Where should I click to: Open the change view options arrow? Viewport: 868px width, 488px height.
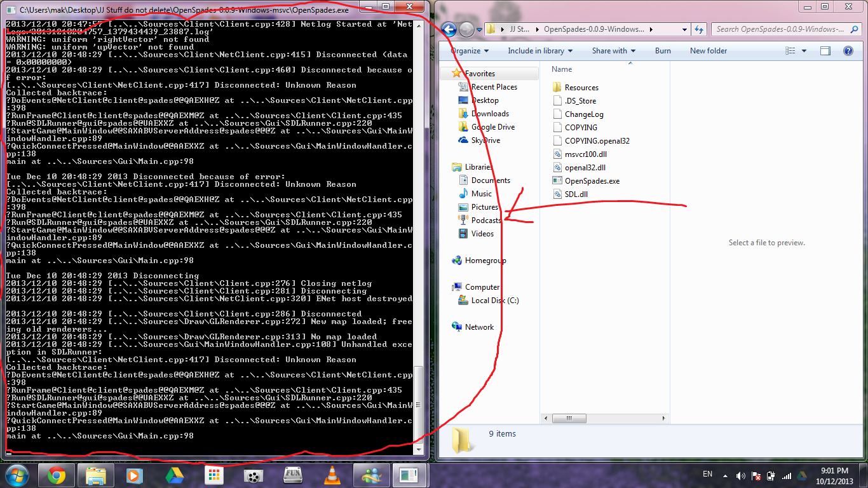pos(804,51)
